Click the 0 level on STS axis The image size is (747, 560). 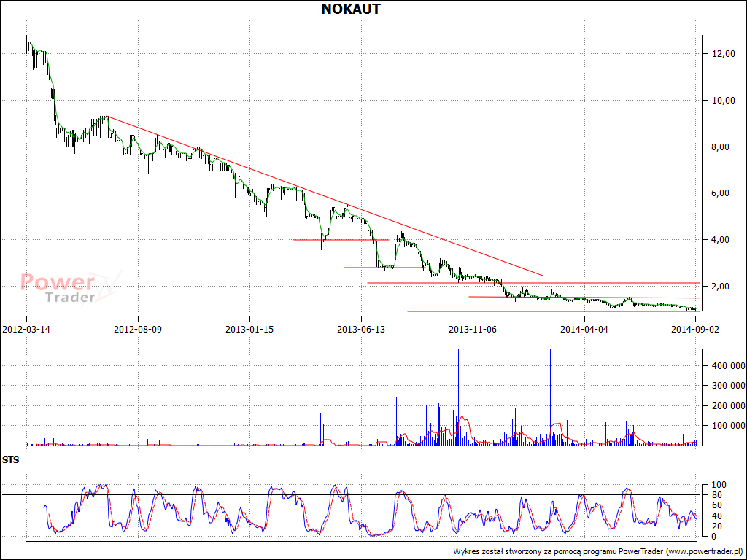pyautogui.click(x=714, y=537)
